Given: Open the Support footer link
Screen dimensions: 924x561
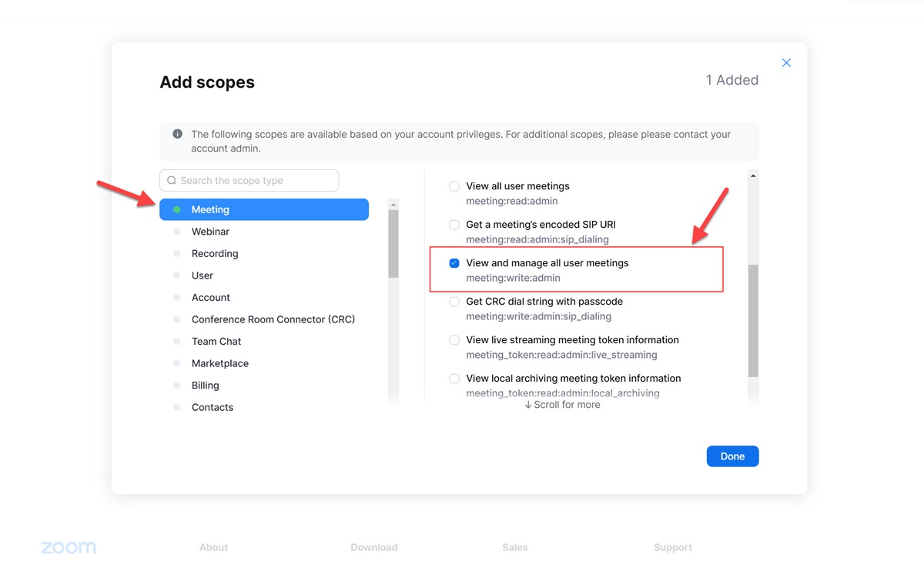Looking at the screenshot, I should 672,548.
